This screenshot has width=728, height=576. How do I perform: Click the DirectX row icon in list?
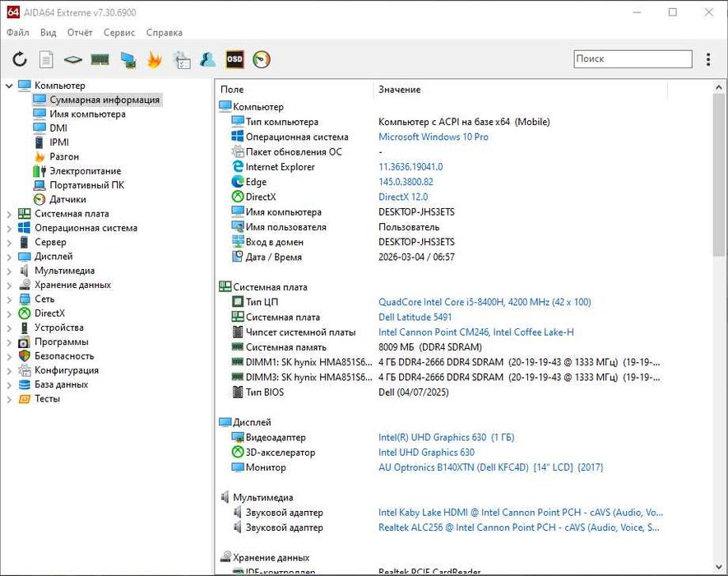238,197
